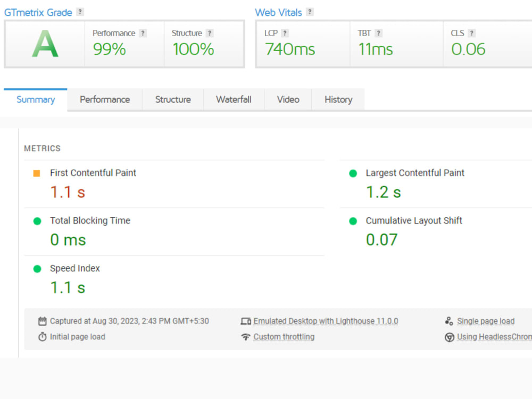Screen dimensions: 532x399
Task: Click the First Contentful Paint label
Action: coord(93,173)
